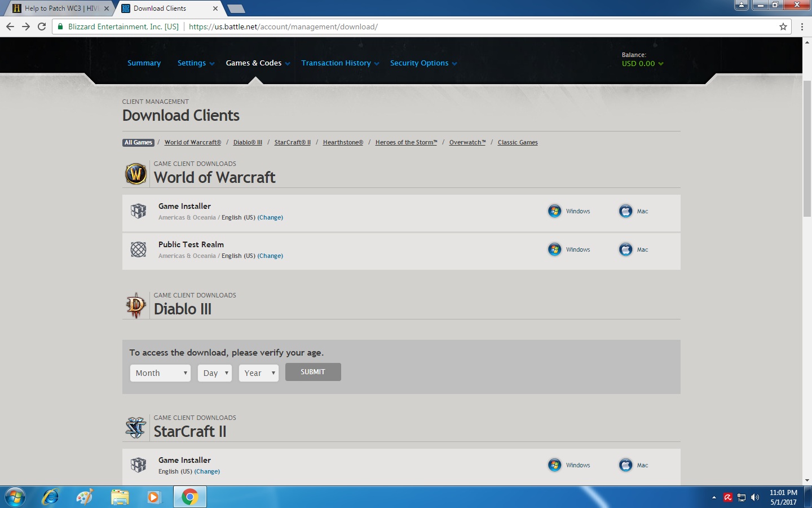Screen dimensions: 812x508
Task: View Blizzard Entertainment site security info
Action: click(x=118, y=27)
